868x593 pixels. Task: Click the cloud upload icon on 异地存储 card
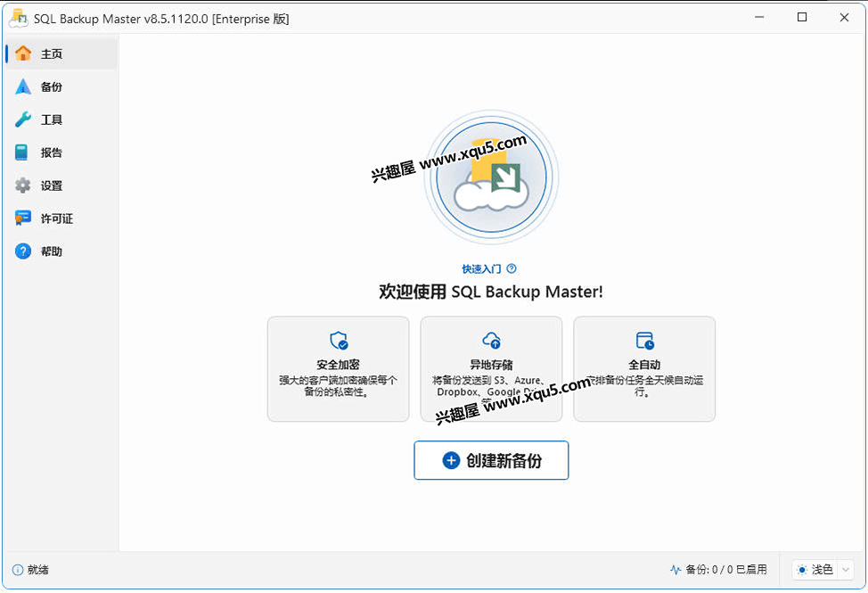(x=492, y=341)
